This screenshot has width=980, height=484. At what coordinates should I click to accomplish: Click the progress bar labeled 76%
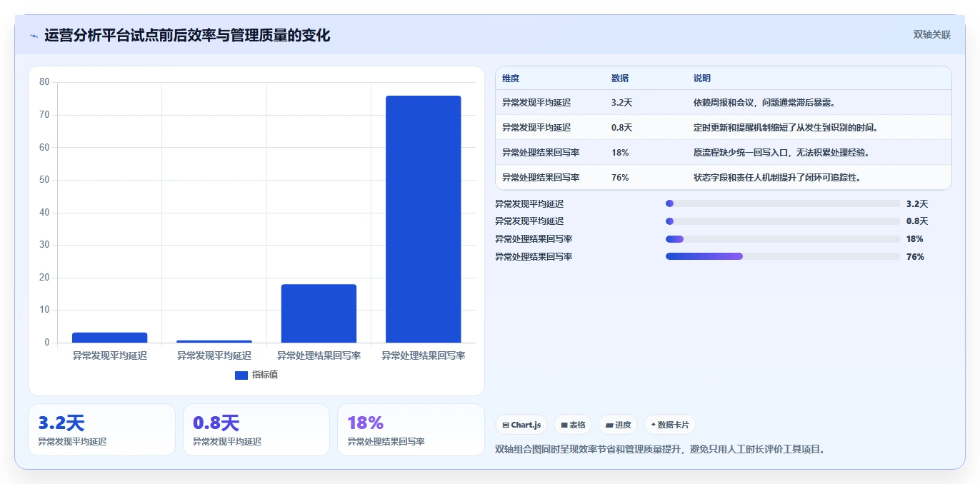[783, 256]
